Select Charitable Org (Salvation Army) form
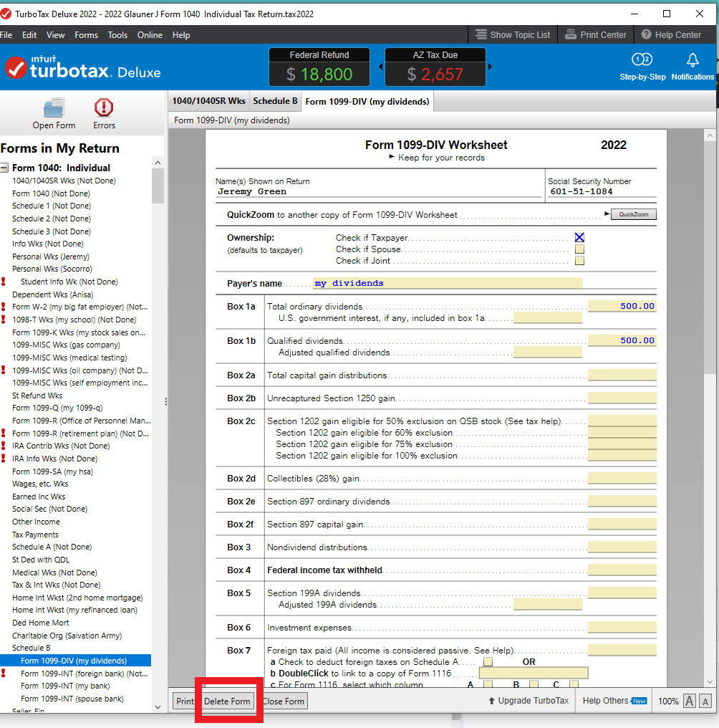The height and width of the screenshot is (728, 719). (x=67, y=636)
